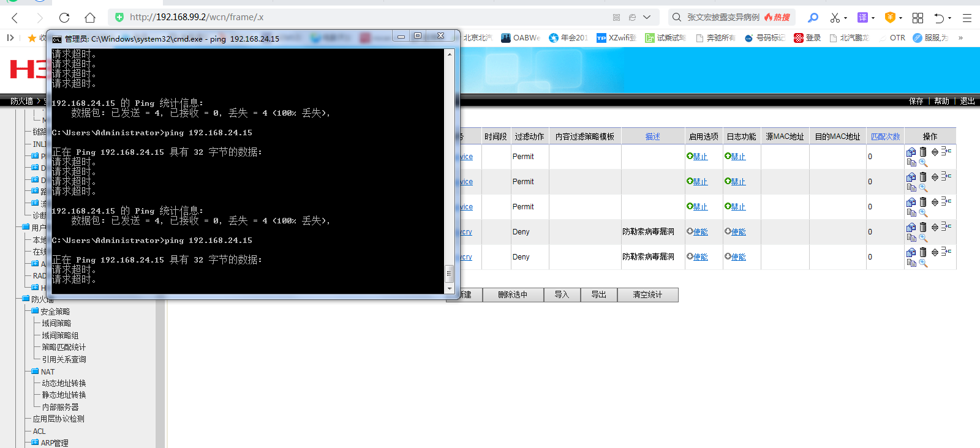The height and width of the screenshot is (448, 980).
Task: Collapse the 安全策略 tree node
Action: click(36, 311)
